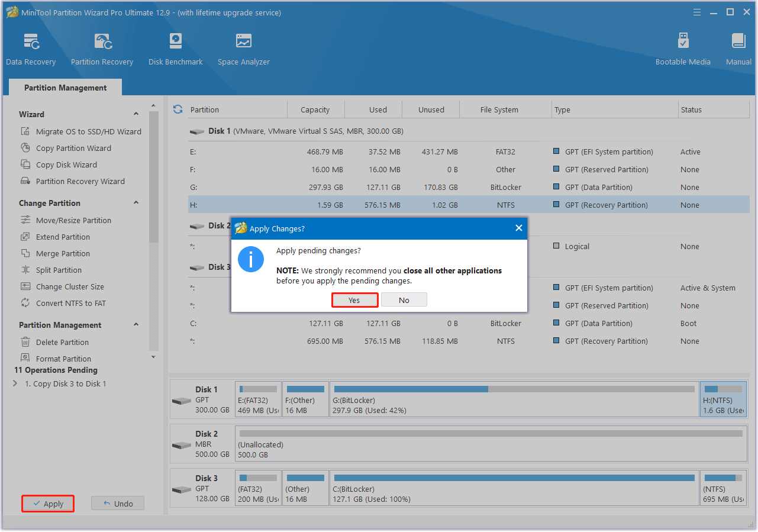Collapse the Change Partition section
Image resolution: width=758 pixels, height=532 pixels.
tap(136, 203)
